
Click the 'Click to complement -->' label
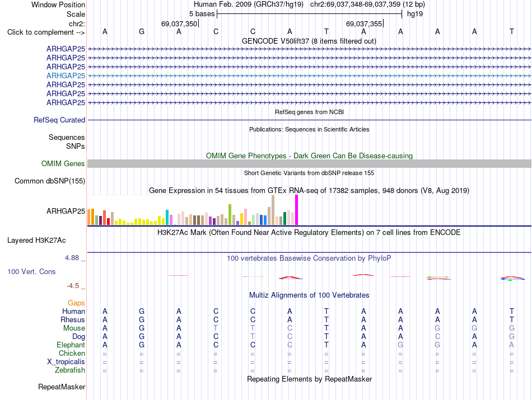pyautogui.click(x=46, y=32)
